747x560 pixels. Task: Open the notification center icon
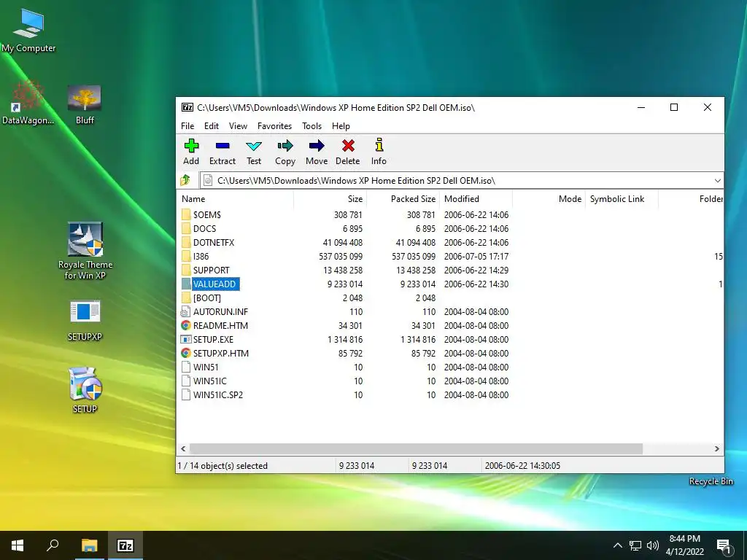[724, 546]
